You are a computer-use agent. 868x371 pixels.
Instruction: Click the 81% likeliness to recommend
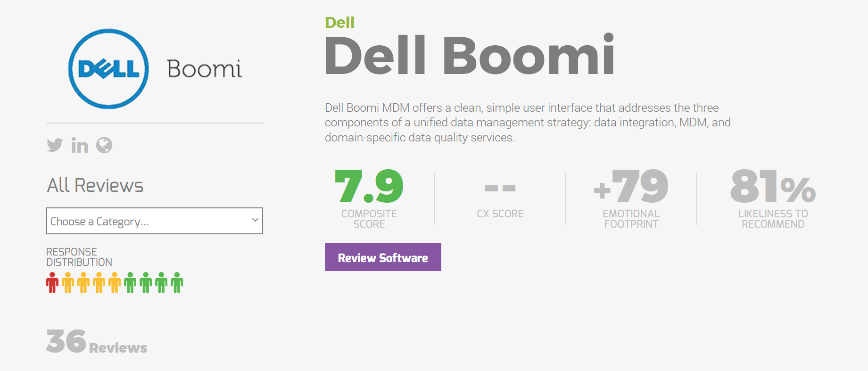(x=773, y=187)
